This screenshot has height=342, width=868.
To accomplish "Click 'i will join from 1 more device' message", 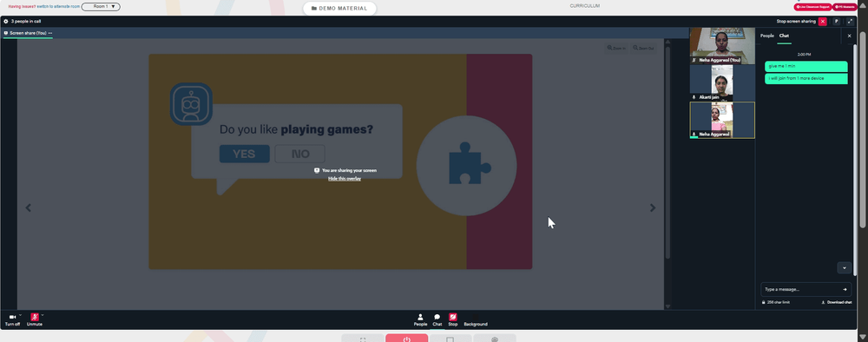I will (x=806, y=79).
